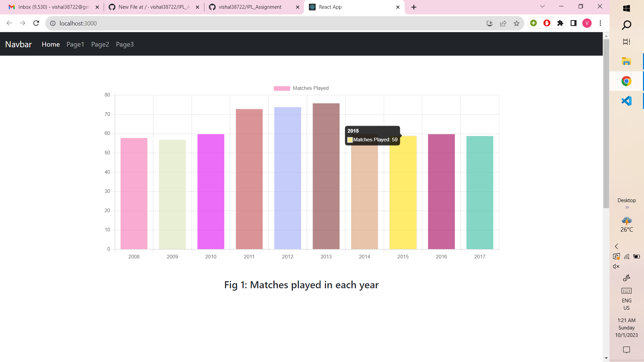
Task: Open the weather widget showing 26°C
Action: pyautogui.click(x=627, y=225)
